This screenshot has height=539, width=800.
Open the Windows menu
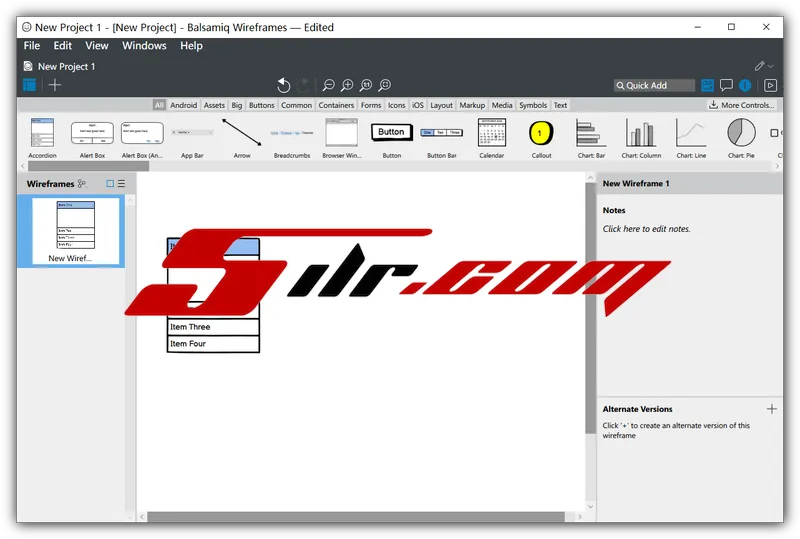pyautogui.click(x=144, y=45)
